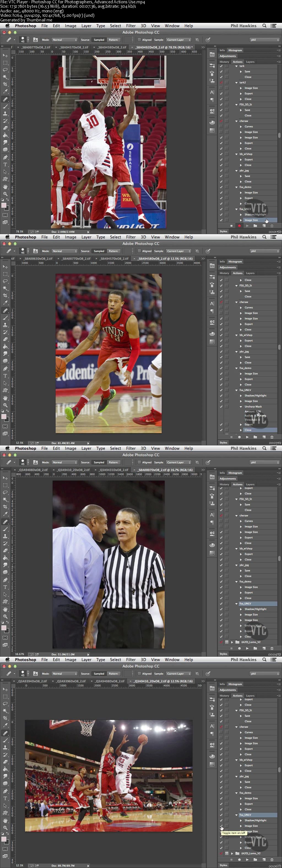This screenshot has width=282, height=868.
Task: Collapse the Unsharp Mask step in the UNLV dribbler frame
Action: 241,407
